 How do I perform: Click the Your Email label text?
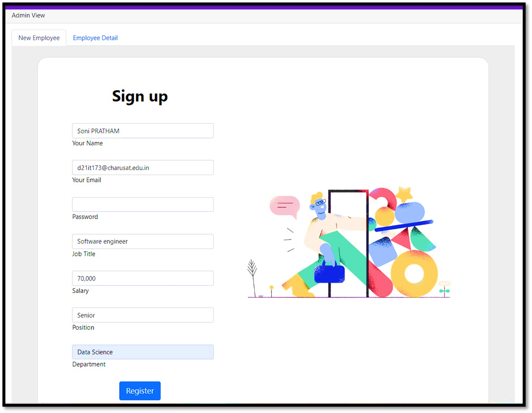point(87,180)
